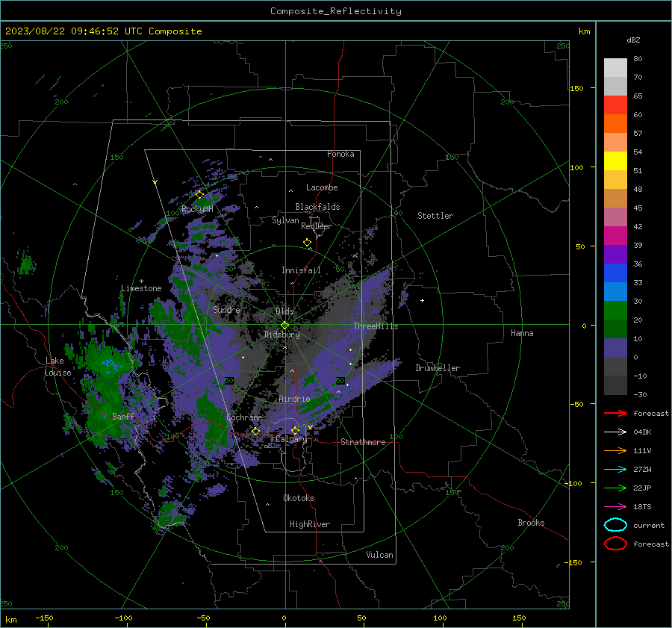
Task: Click the Didsbury label
Action: (x=281, y=335)
